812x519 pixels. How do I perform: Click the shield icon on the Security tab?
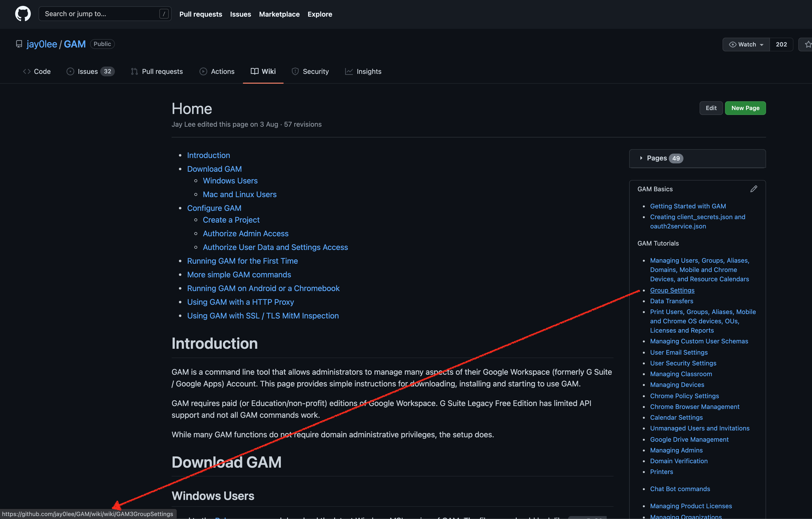(x=295, y=71)
